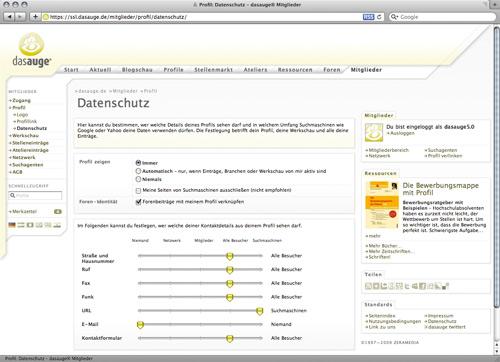Select the Immer radio button
The height and width of the screenshot is (362, 500).
coord(138,163)
